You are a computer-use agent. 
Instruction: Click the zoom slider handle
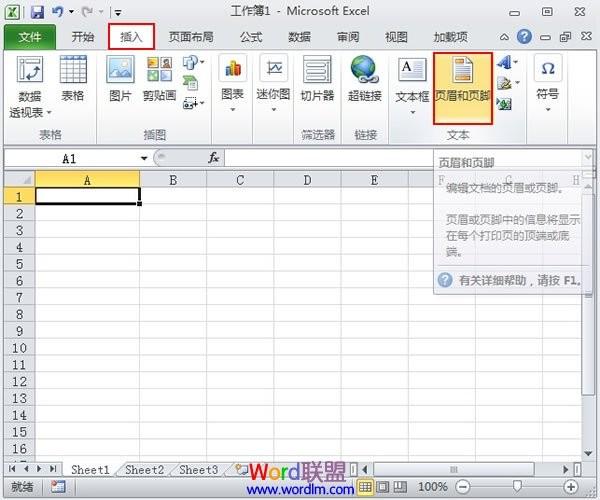[517, 487]
